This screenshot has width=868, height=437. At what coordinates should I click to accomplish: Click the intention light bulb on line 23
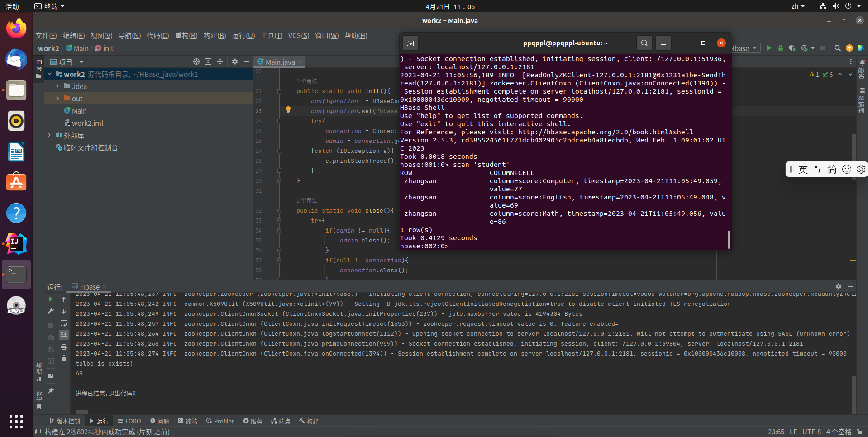point(288,109)
